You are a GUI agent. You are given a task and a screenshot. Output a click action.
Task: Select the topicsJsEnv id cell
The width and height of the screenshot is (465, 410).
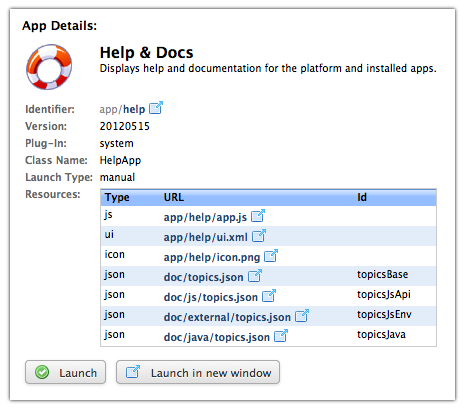(x=384, y=315)
